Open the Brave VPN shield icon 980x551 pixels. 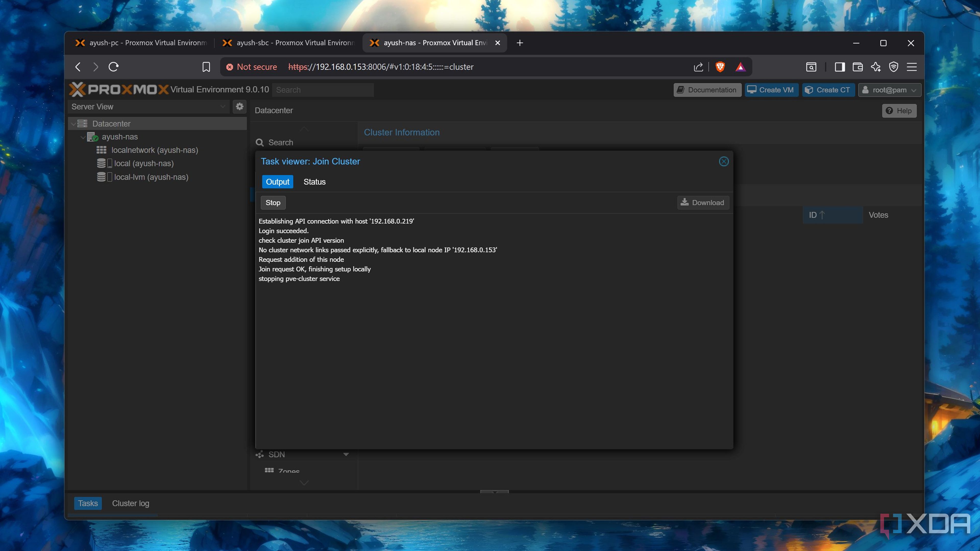coord(893,67)
